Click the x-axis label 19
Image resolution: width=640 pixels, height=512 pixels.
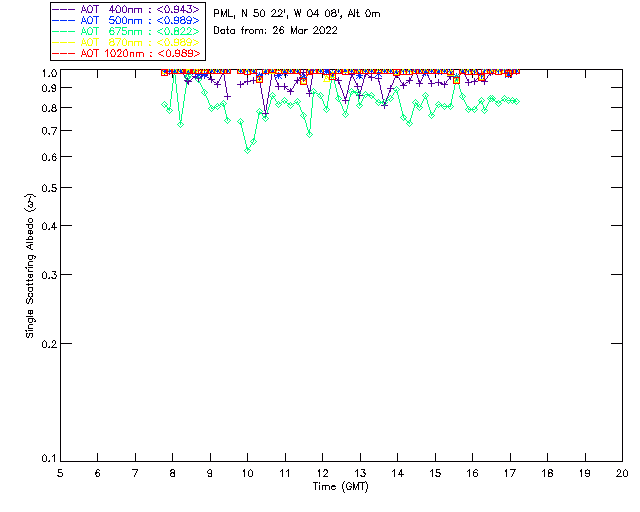585,473
